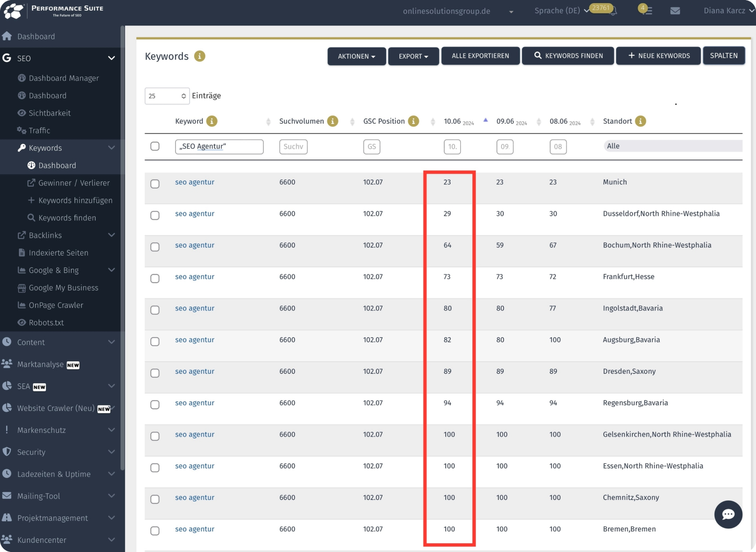
Task: Click the 10.06 date filter input field
Action: [x=452, y=147]
